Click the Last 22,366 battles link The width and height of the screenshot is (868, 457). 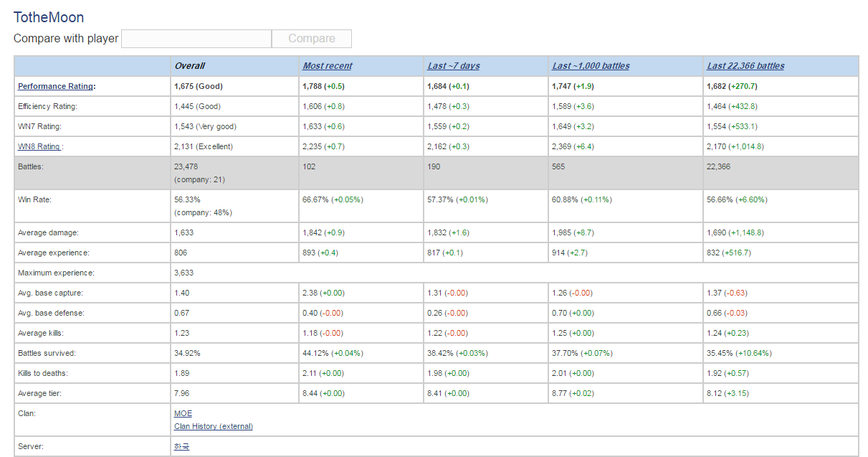pos(745,66)
